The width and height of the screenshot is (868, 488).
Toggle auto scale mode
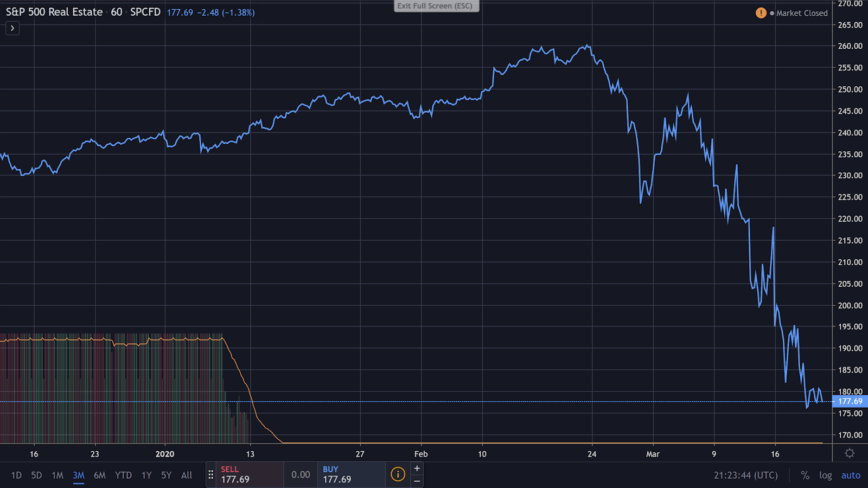tap(851, 476)
